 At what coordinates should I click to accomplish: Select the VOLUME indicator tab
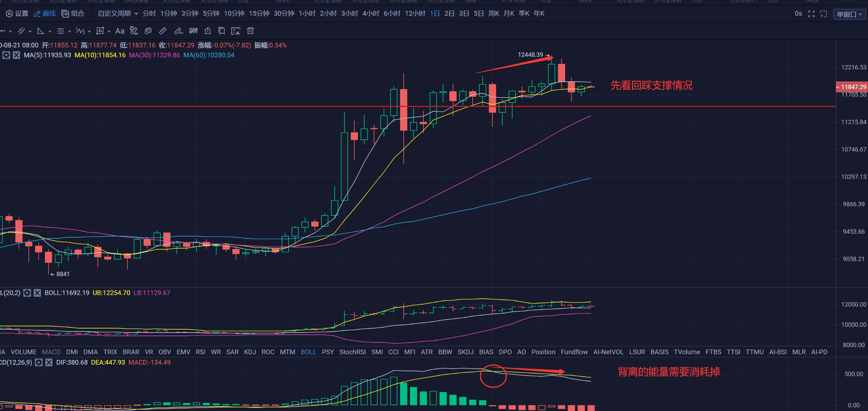pyautogui.click(x=24, y=352)
